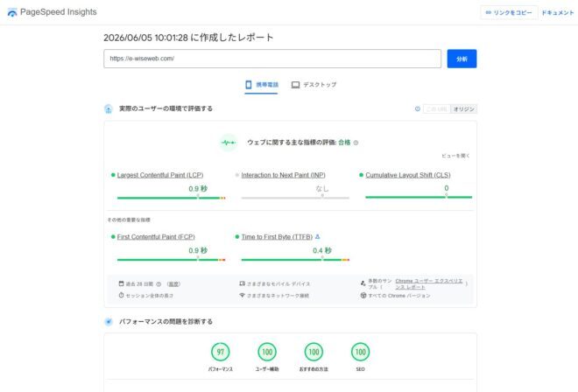
Task: Click the LCP distribution bar
Action: pos(171,198)
